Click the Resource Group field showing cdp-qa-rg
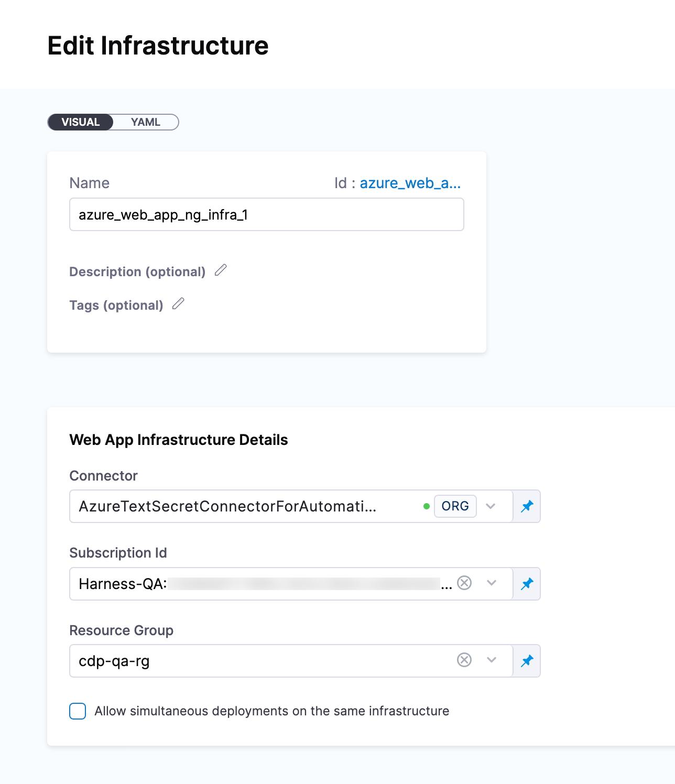Screen dimensions: 675x784 (x=262, y=661)
